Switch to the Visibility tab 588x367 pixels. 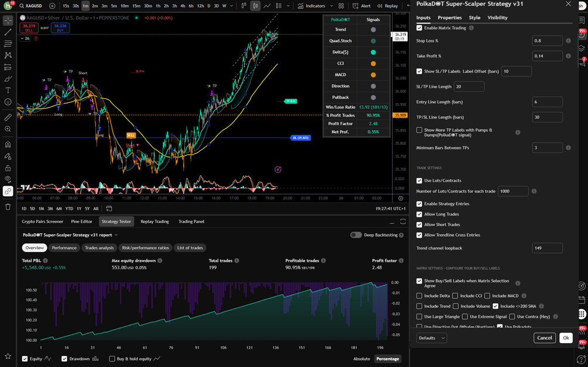[x=497, y=18]
